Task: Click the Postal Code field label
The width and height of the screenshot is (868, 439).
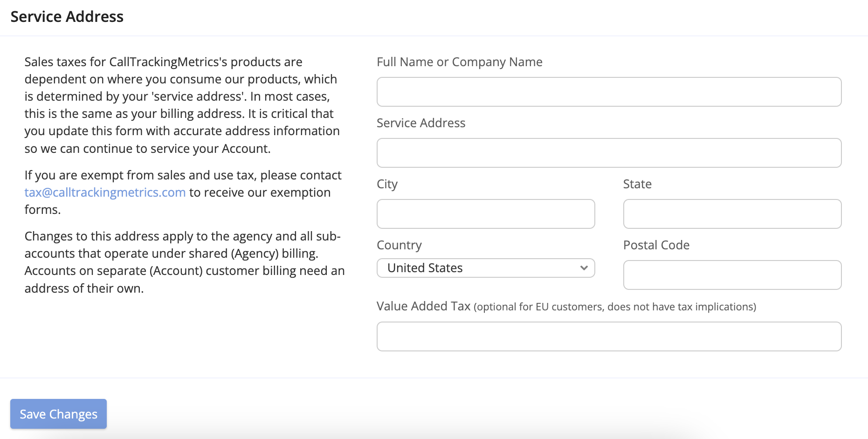Action: pyautogui.click(x=656, y=245)
